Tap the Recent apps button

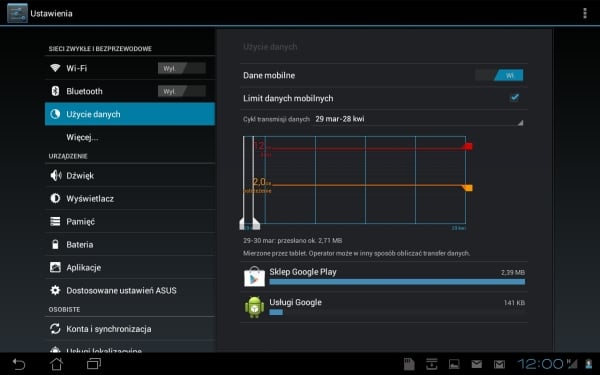(94, 364)
